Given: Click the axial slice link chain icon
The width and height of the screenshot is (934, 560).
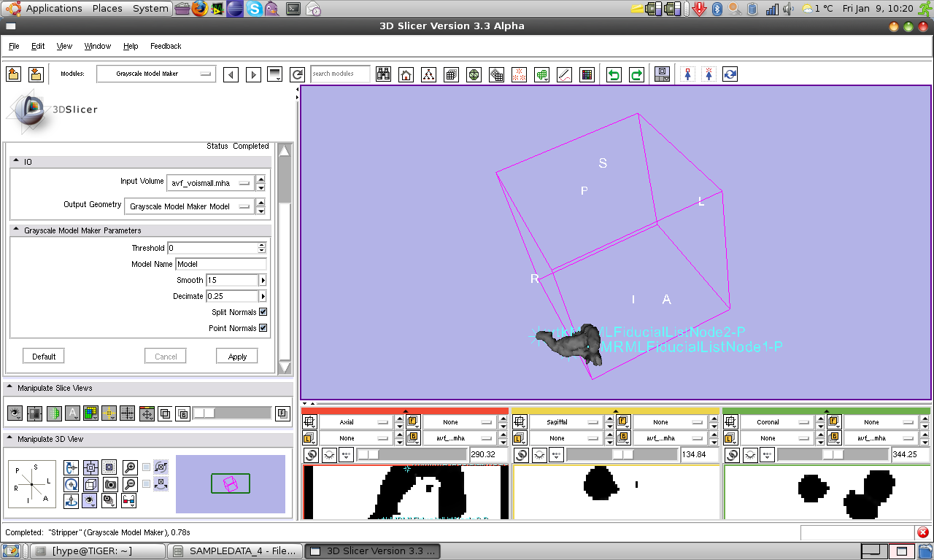Looking at the screenshot, I should (x=312, y=454).
